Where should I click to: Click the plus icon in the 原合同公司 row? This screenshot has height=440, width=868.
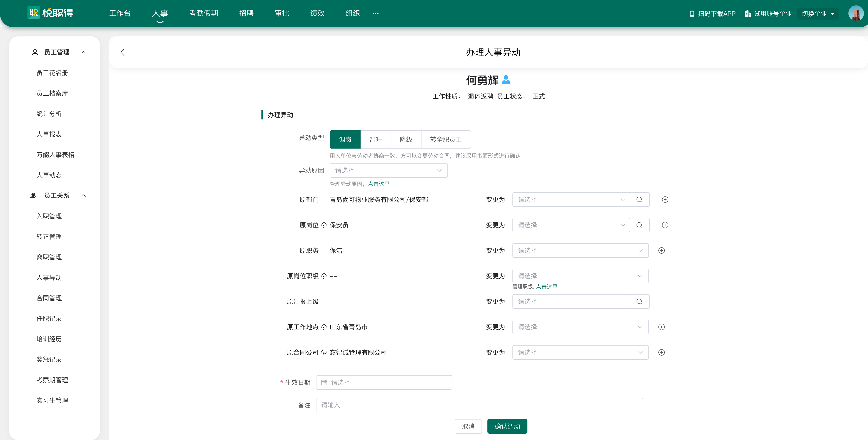661,353
